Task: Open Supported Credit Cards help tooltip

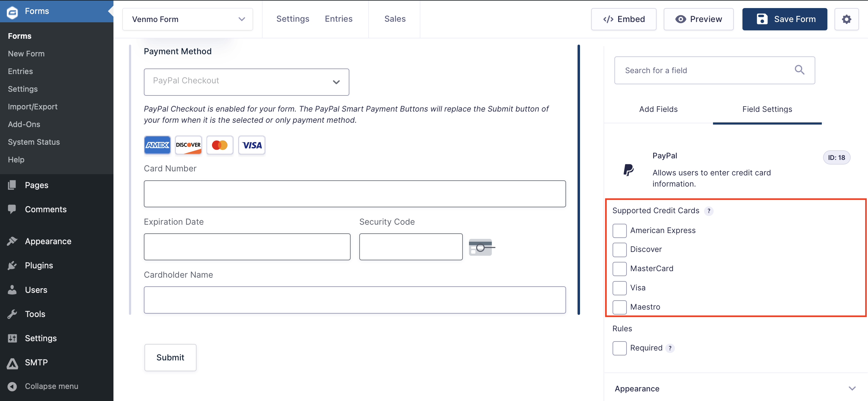Action: click(709, 211)
